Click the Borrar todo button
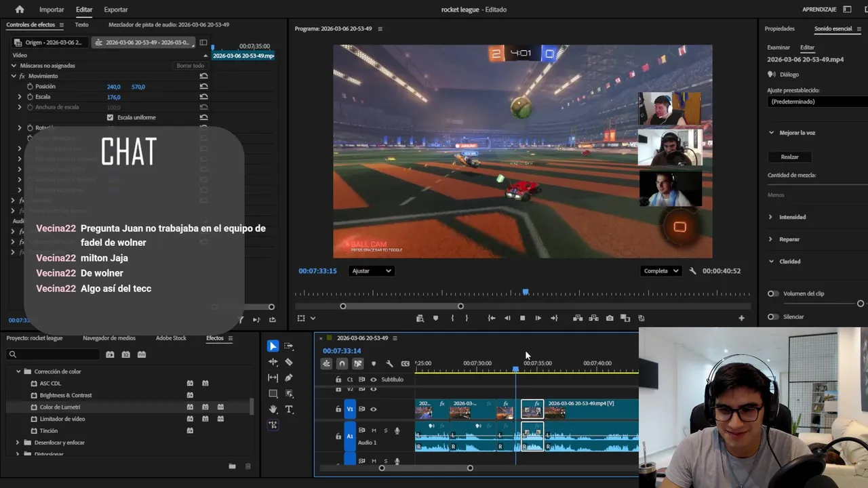This screenshot has height=488, width=868. (x=190, y=66)
